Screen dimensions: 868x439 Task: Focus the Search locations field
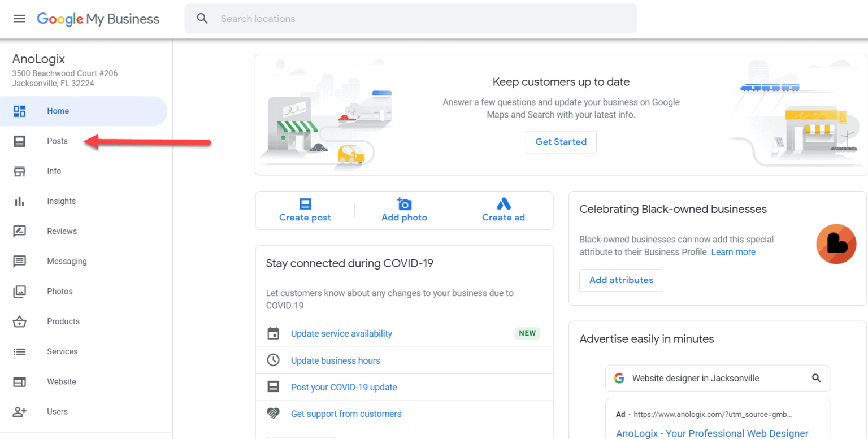(418, 19)
